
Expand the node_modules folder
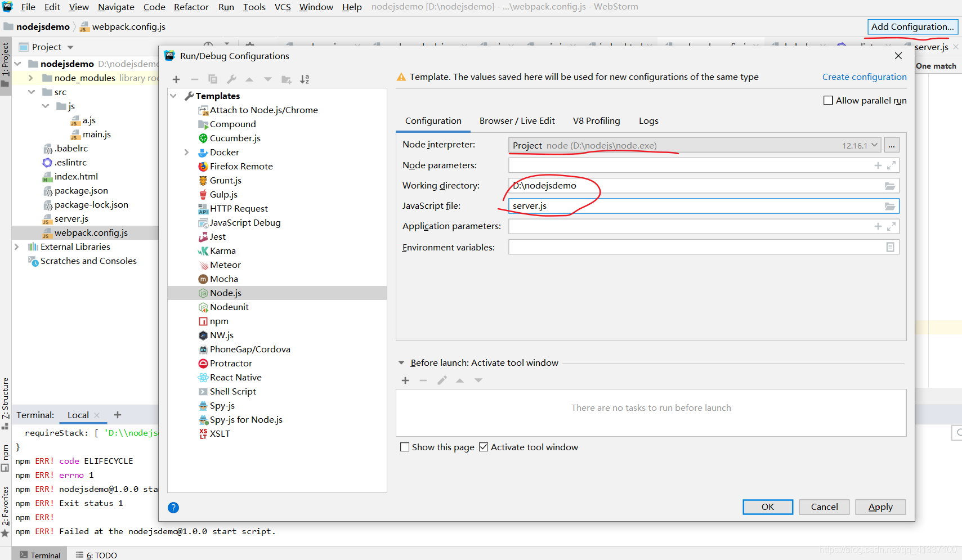pyautogui.click(x=31, y=78)
